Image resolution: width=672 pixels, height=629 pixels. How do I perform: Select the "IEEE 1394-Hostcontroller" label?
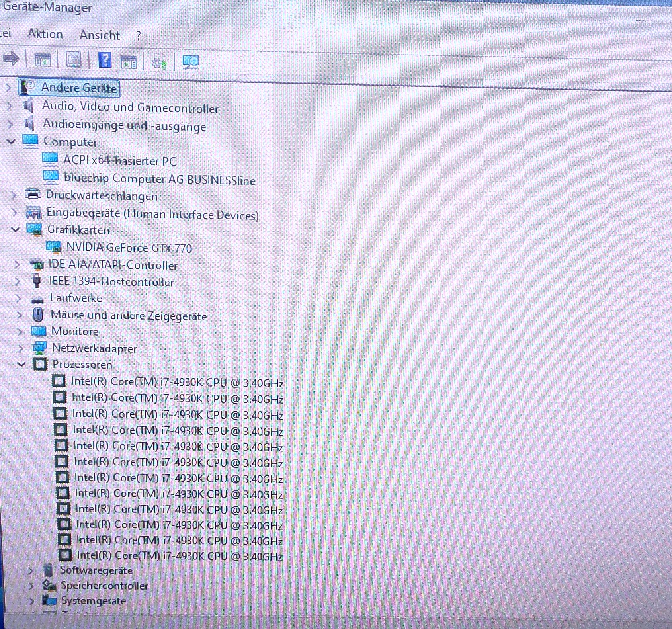tap(111, 281)
